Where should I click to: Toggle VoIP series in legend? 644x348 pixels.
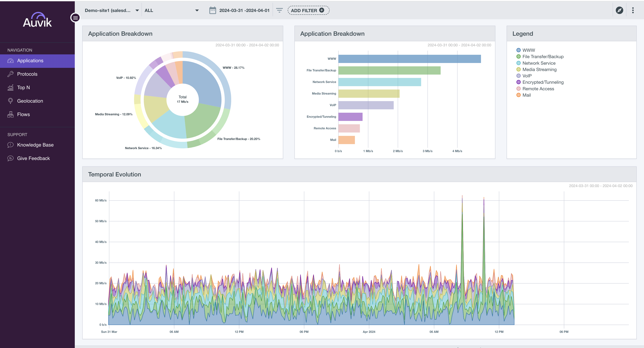tap(524, 76)
